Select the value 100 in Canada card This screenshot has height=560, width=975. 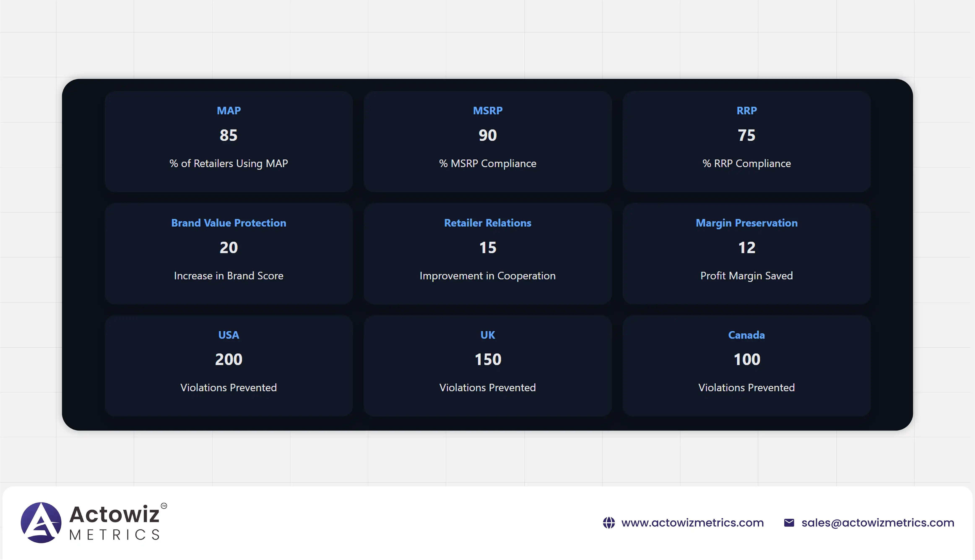tap(747, 360)
